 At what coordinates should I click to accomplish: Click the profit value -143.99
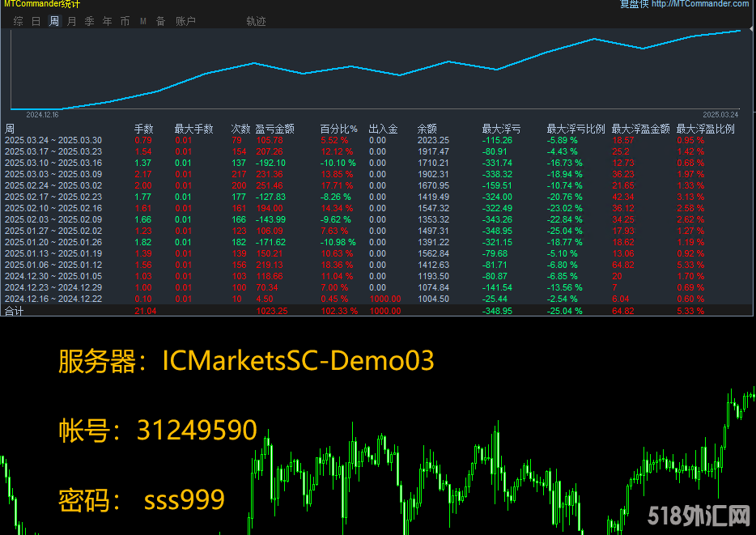pos(270,219)
